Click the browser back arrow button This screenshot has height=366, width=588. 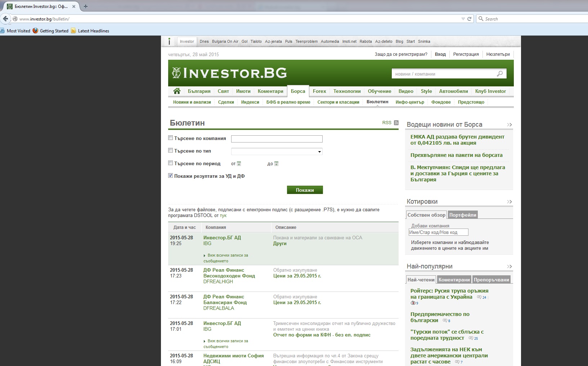click(5, 19)
